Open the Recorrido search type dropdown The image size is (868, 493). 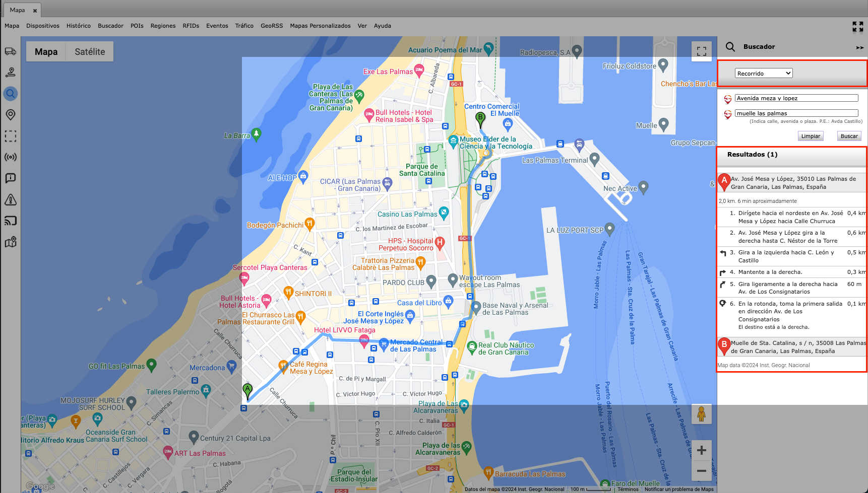[x=764, y=74]
